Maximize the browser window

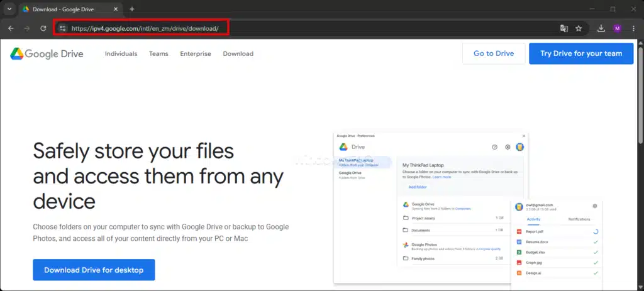pos(613,9)
